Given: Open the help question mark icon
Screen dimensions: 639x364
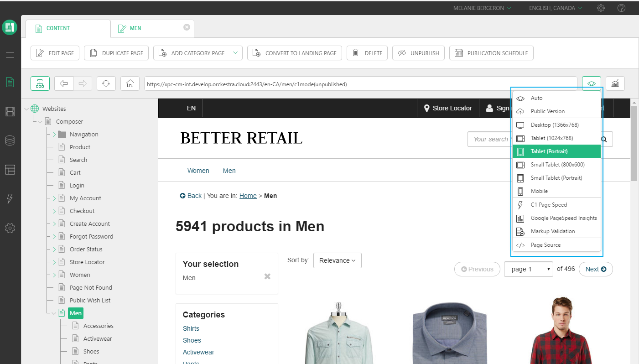Looking at the screenshot, I should 621,8.
